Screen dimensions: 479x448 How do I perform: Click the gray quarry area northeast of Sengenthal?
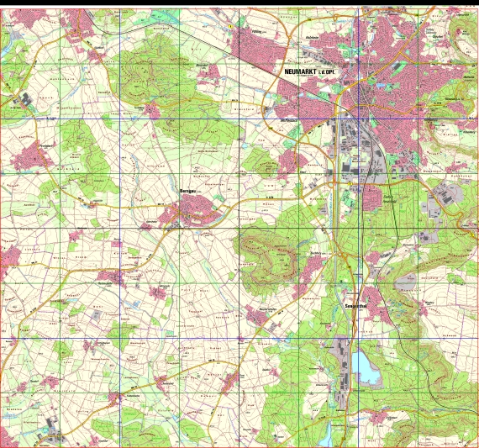405,282
